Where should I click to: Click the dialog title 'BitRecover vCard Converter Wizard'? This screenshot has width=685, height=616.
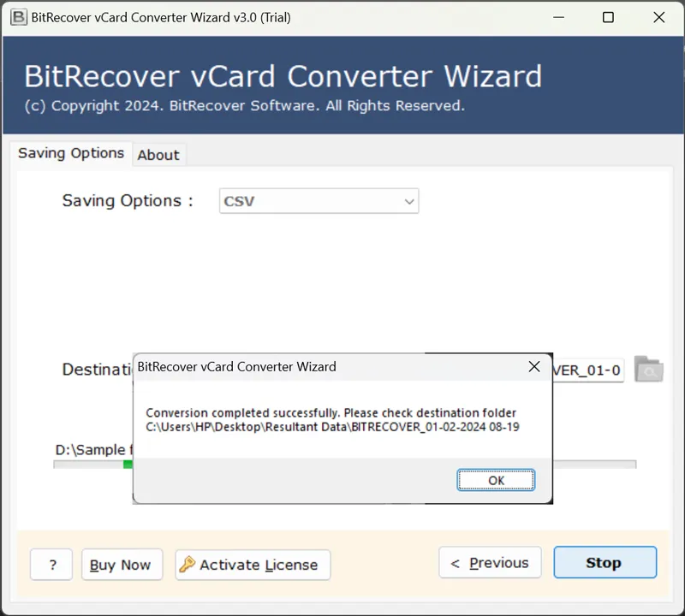pos(237,367)
